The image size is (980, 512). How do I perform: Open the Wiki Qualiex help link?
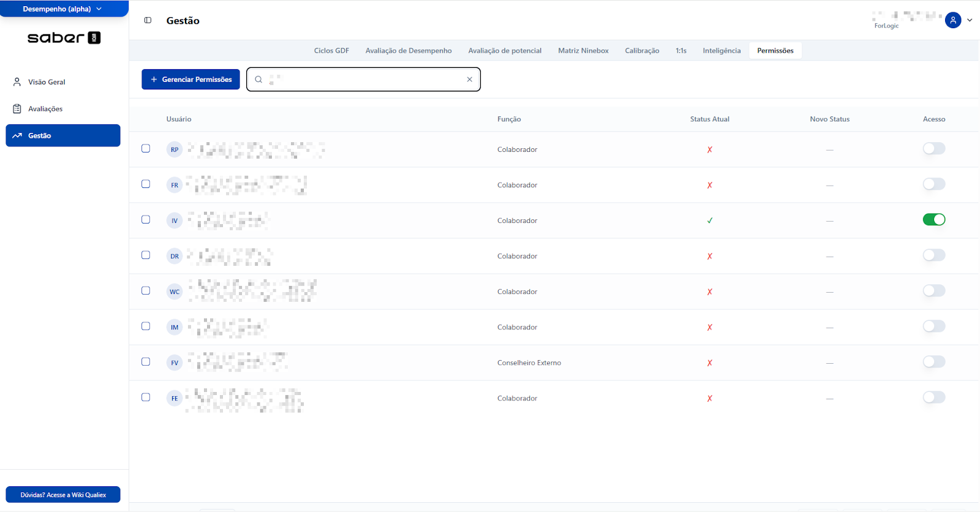click(63, 495)
